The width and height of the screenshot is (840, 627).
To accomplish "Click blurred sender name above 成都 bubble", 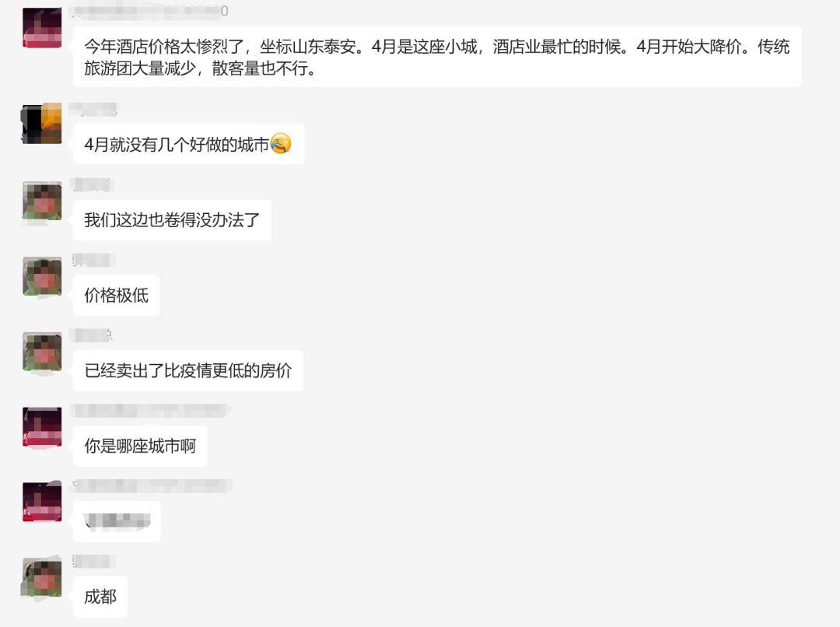I will point(94,561).
